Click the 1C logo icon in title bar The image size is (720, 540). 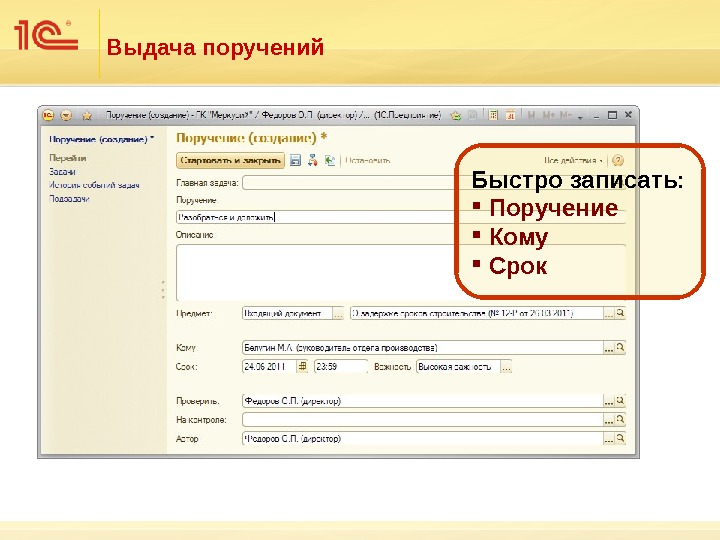[48, 115]
